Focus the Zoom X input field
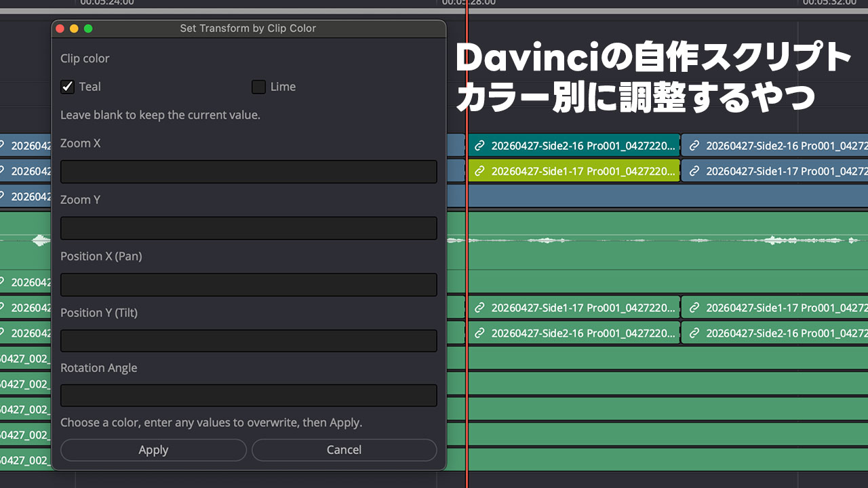Screen dimensions: 868x488 249,171
